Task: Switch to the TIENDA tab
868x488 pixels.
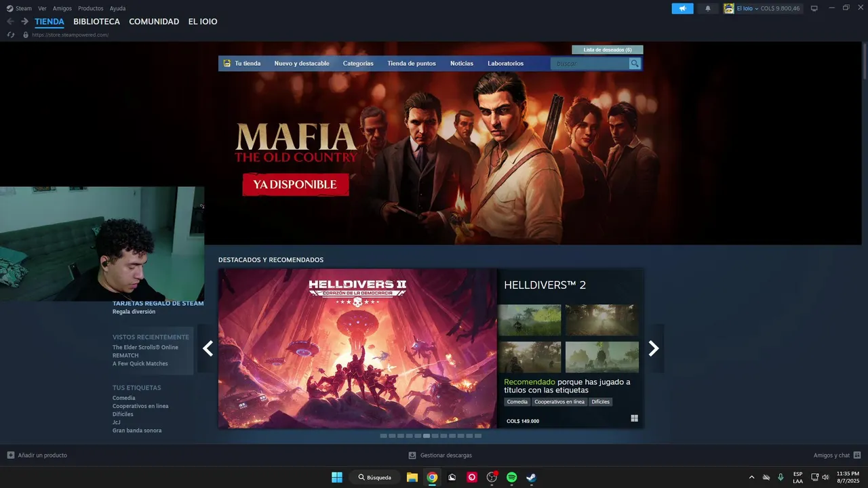Action: (x=50, y=22)
